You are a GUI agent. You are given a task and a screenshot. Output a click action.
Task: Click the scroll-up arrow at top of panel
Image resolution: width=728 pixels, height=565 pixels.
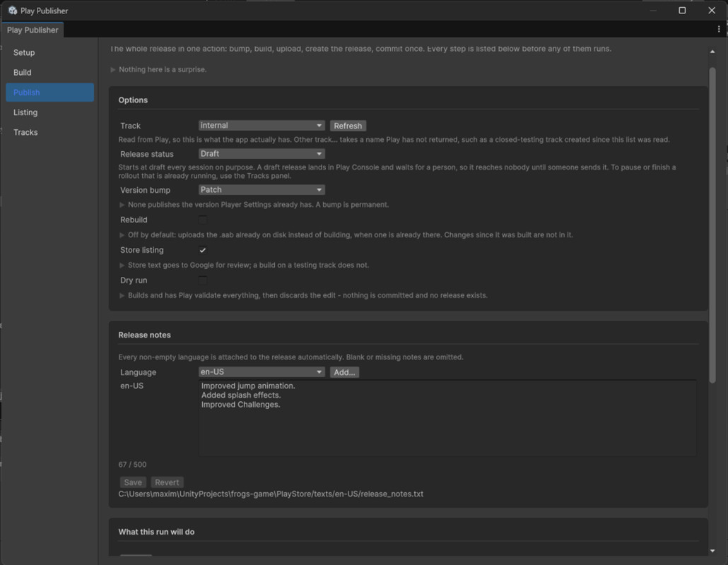point(712,52)
